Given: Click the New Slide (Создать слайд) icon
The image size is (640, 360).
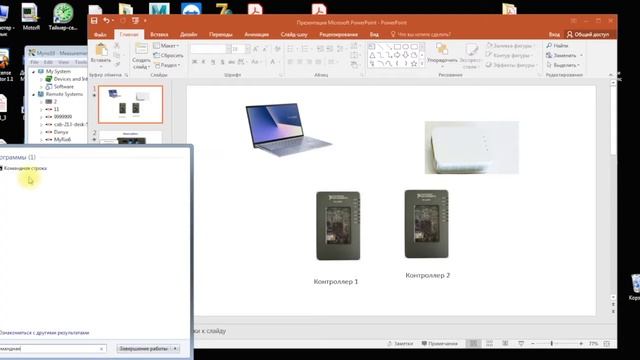Looking at the screenshot, I should click(x=141, y=48).
